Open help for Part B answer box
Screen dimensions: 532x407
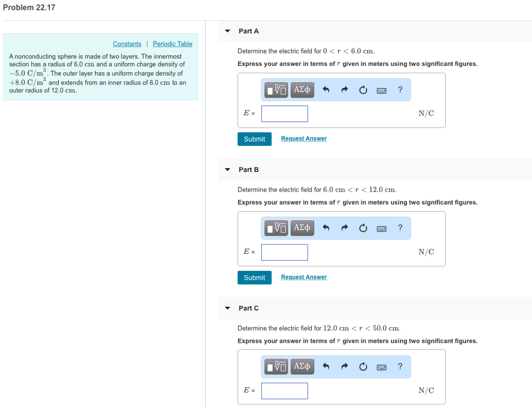click(x=400, y=228)
